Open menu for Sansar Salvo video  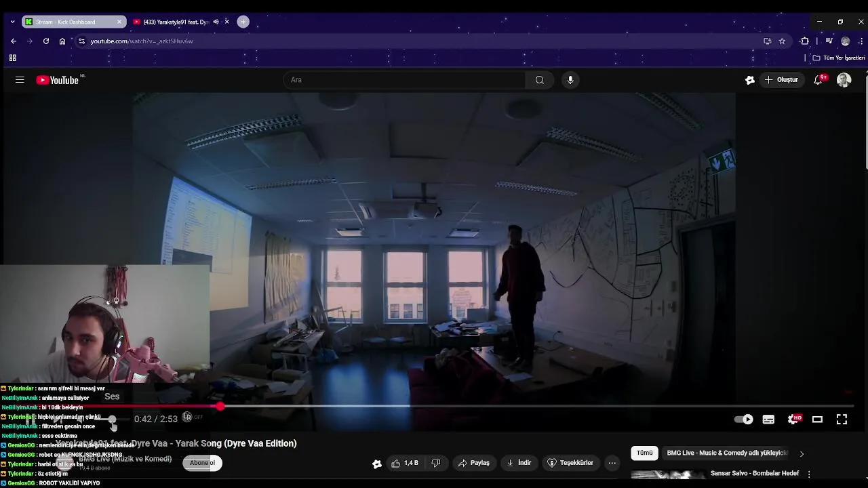[809, 474]
